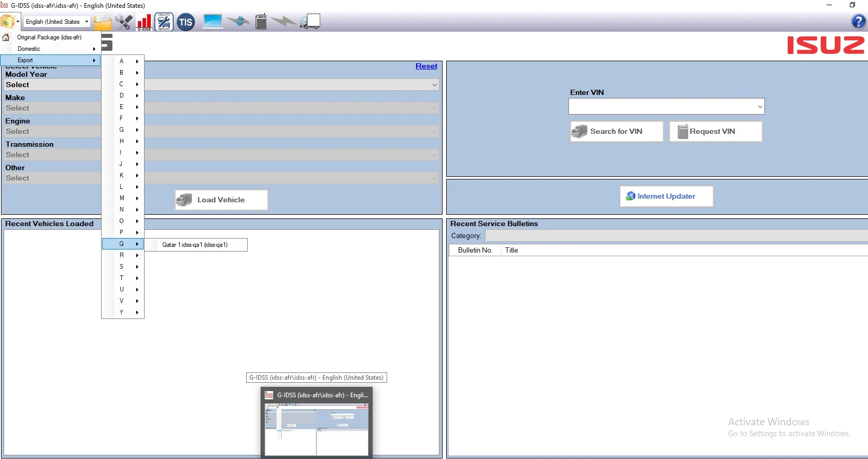The height and width of the screenshot is (459, 868).
Task: Expand the B country submenu
Action: coord(123,73)
